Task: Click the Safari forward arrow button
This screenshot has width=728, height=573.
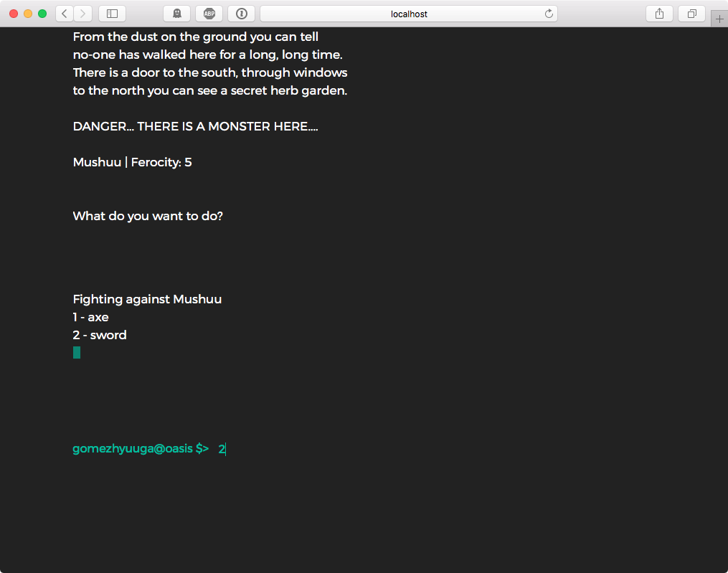Action: point(83,14)
